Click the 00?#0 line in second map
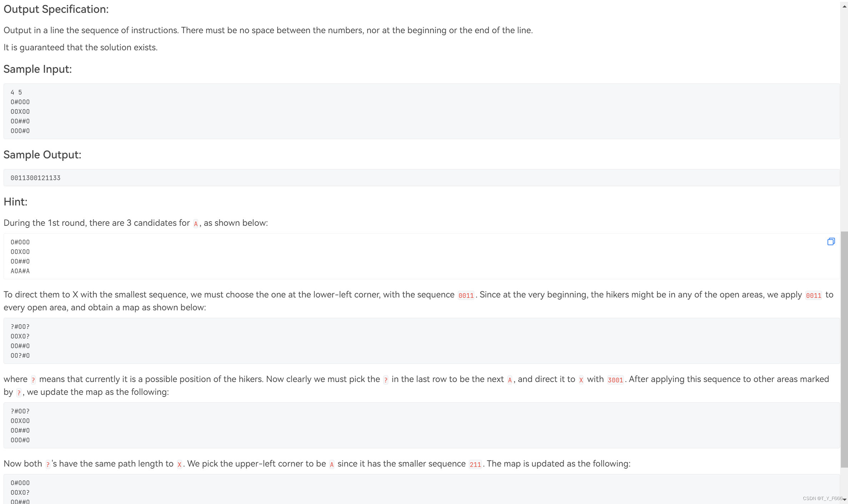 click(20, 356)
